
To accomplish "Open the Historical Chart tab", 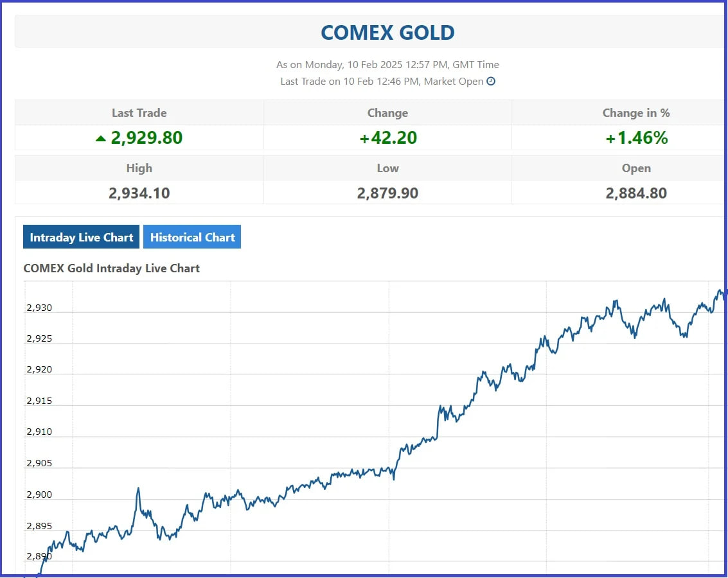I will [x=192, y=237].
